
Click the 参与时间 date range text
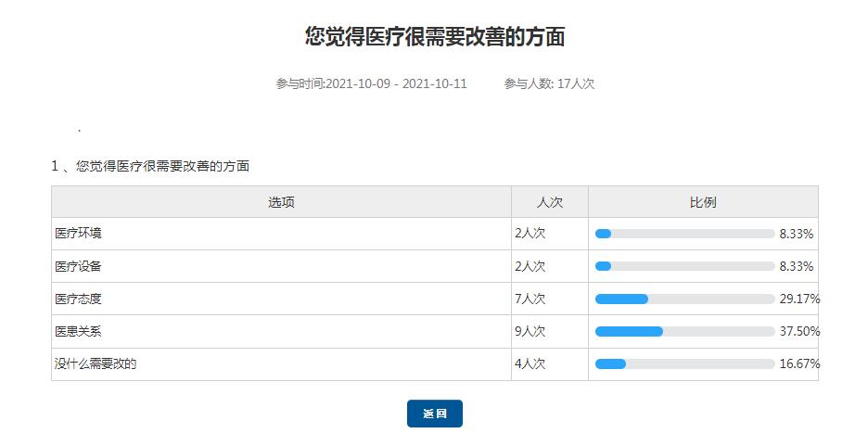click(x=371, y=83)
